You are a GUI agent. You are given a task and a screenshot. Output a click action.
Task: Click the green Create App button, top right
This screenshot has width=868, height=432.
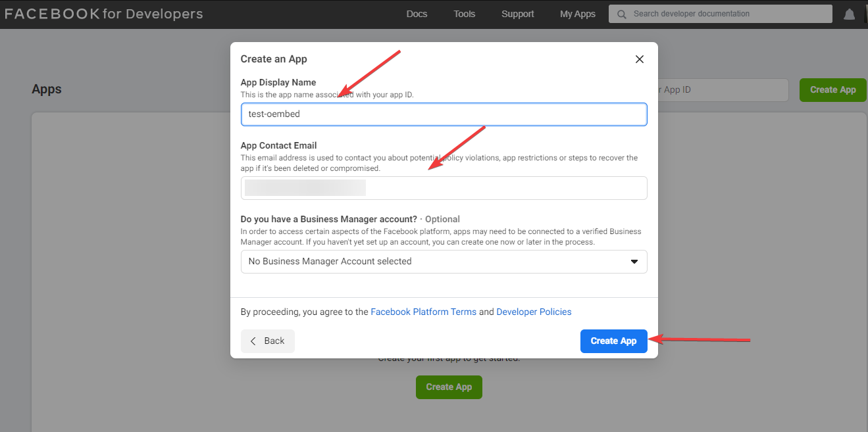(x=832, y=90)
